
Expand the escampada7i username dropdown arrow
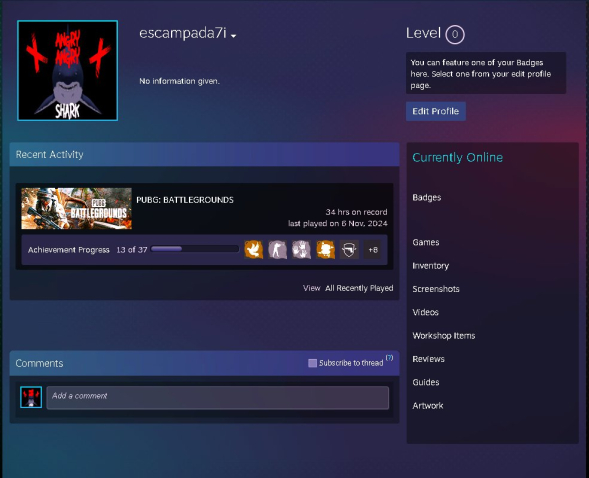coord(234,36)
